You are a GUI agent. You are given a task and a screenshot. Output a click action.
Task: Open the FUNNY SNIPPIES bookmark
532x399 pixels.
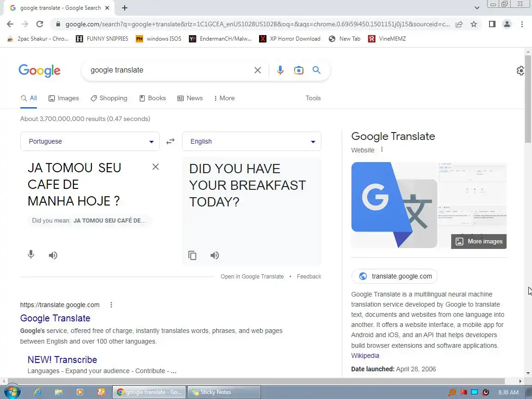pyautogui.click(x=102, y=39)
